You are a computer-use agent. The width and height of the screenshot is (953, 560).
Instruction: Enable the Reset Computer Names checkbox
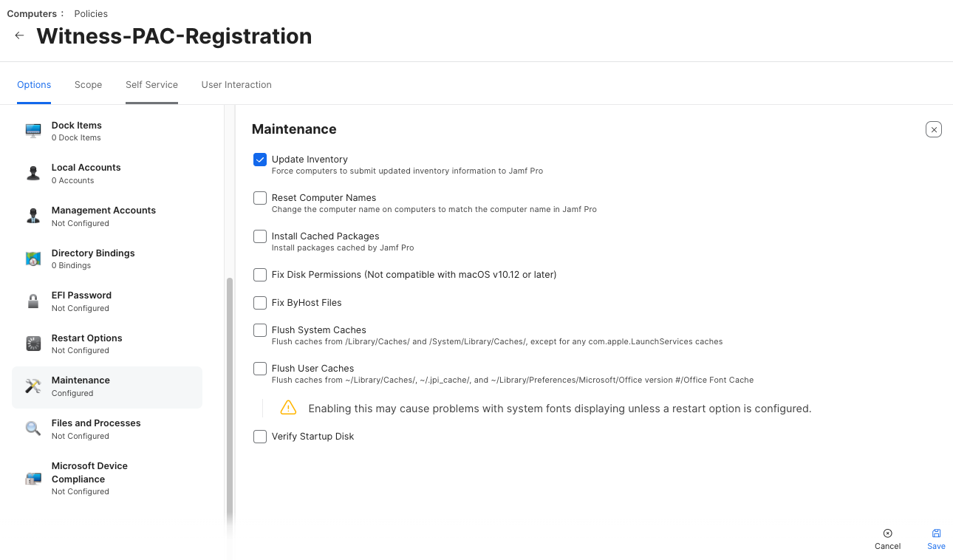click(260, 198)
